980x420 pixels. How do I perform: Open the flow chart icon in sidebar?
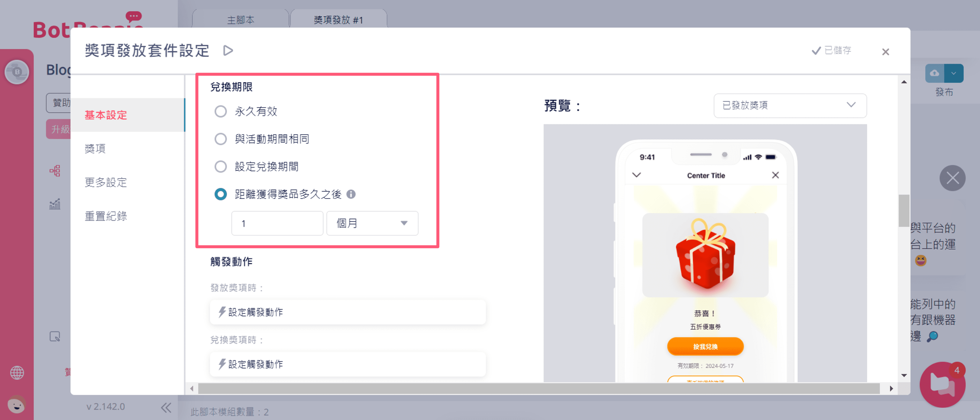click(55, 171)
